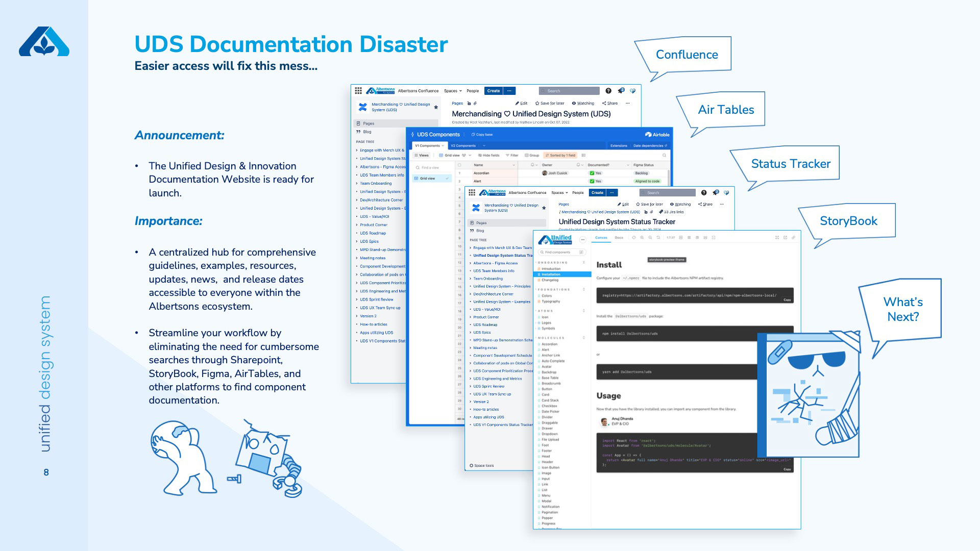Click the Create button in Confluence

494,91
